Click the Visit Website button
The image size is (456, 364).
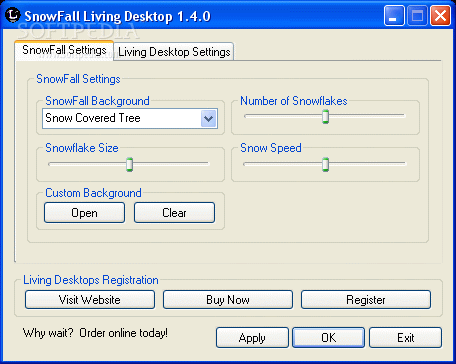coord(90,300)
